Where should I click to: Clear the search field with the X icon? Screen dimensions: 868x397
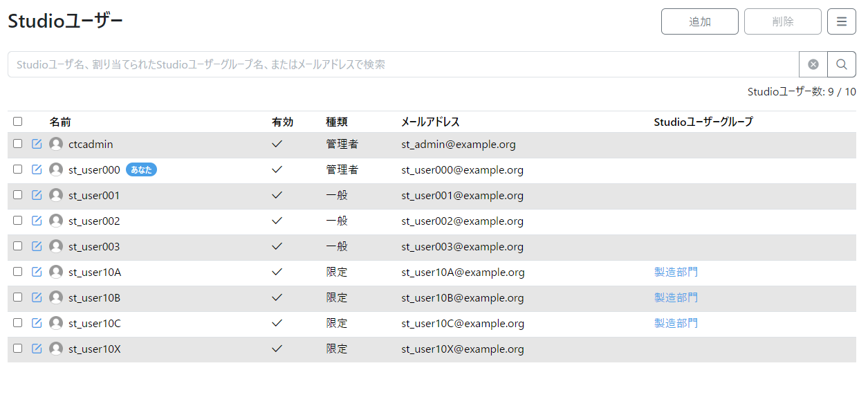coord(813,64)
